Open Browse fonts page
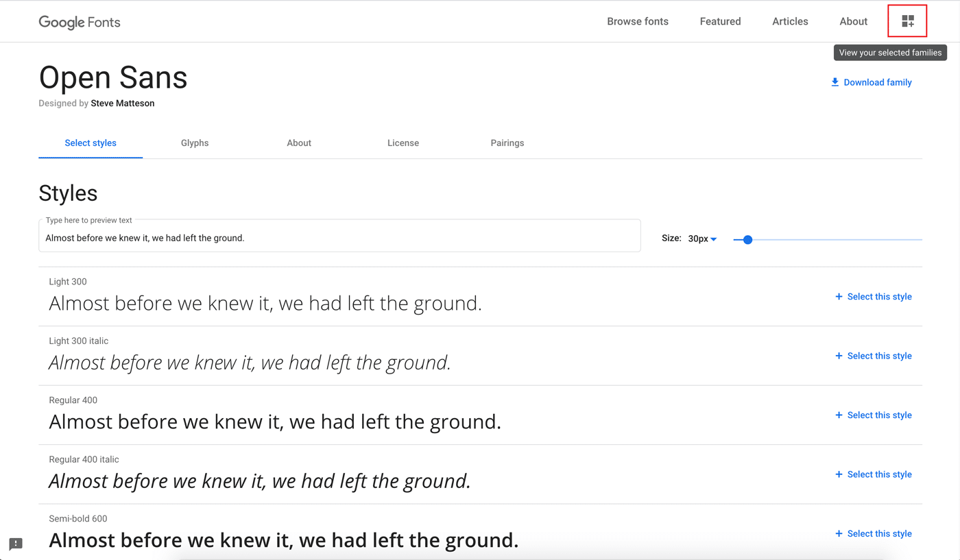960x560 pixels. (x=638, y=21)
